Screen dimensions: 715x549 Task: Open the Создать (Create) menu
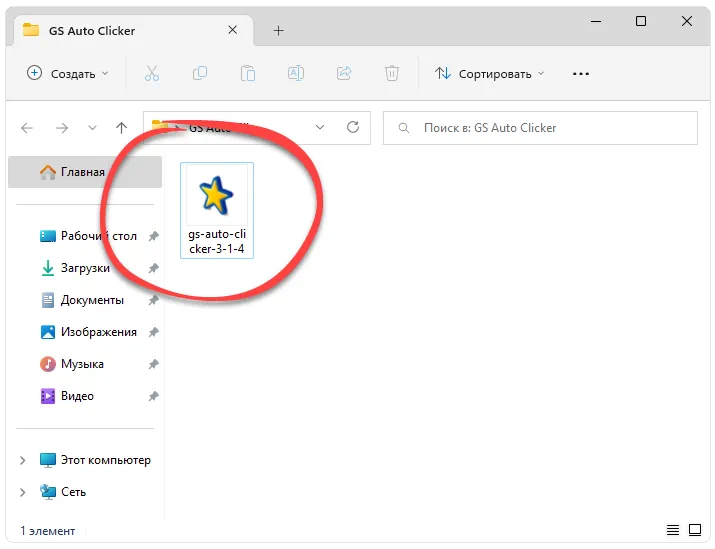click(x=67, y=73)
